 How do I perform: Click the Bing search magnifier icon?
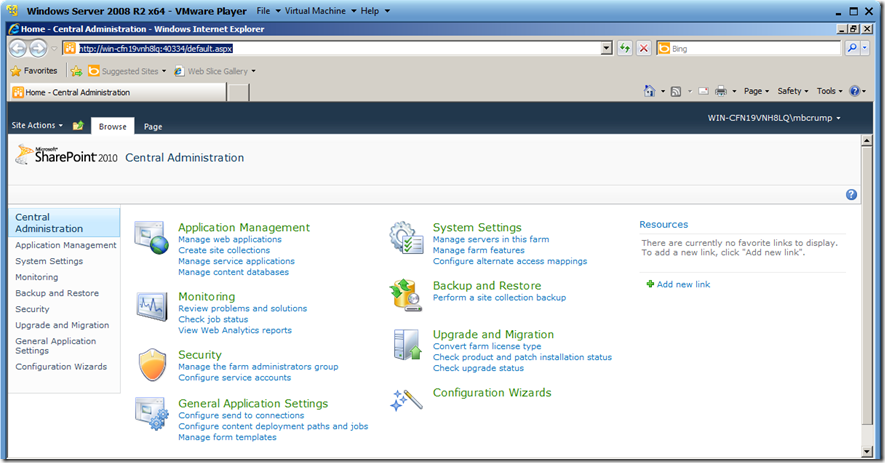click(852, 49)
